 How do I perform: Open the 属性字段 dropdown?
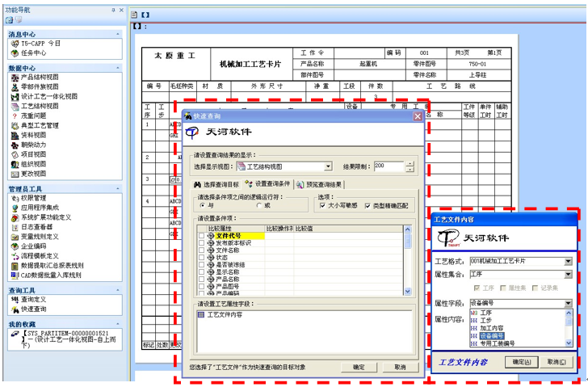click(x=569, y=303)
